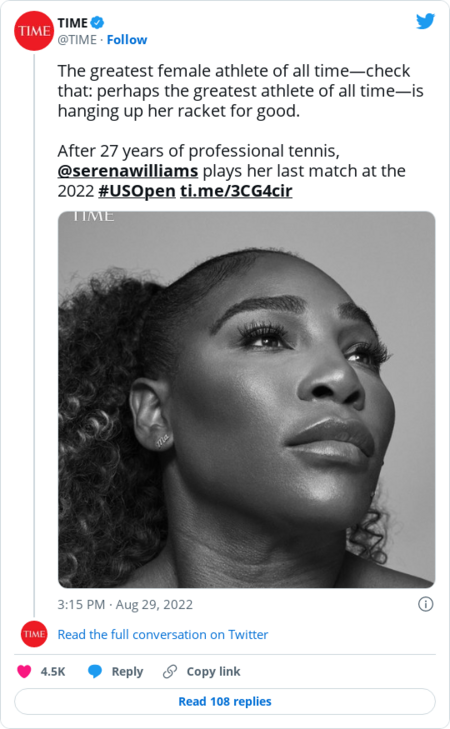Click the Reply text label
450x729 pixels.
click(127, 671)
